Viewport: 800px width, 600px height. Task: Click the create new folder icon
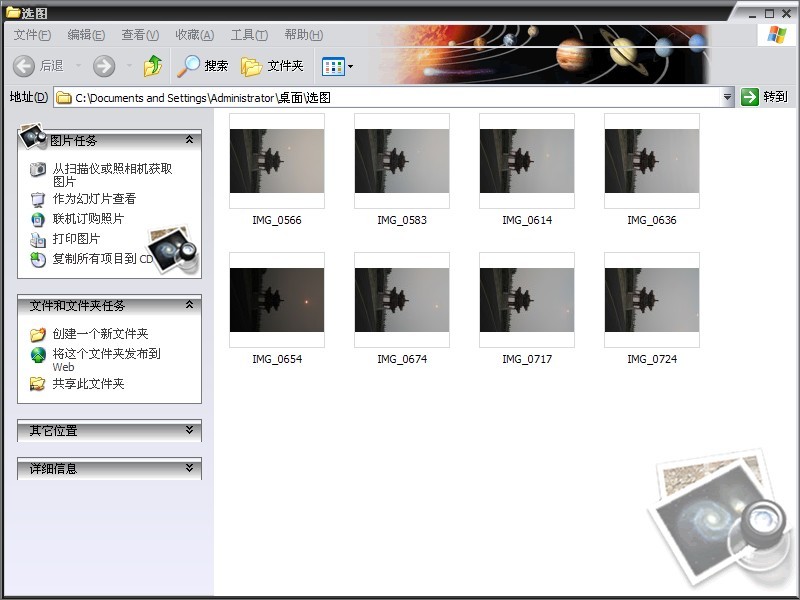(37, 334)
